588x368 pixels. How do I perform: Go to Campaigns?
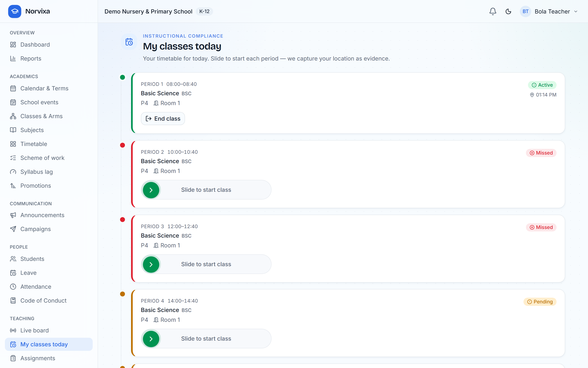point(49,229)
